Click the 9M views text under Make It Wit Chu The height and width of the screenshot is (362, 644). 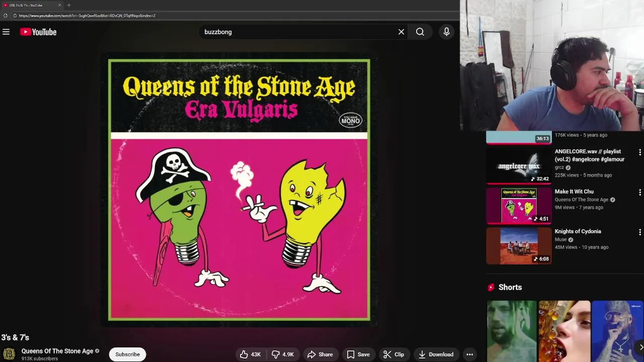point(565,207)
